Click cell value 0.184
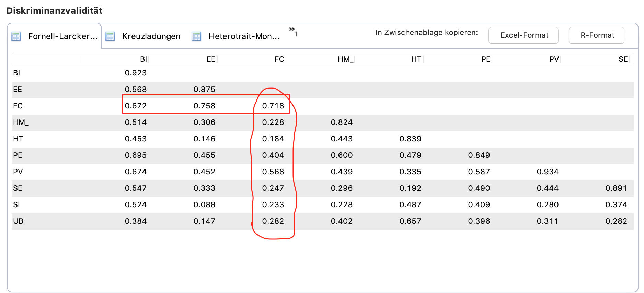Viewport: 644px width, 293px height. point(273,139)
